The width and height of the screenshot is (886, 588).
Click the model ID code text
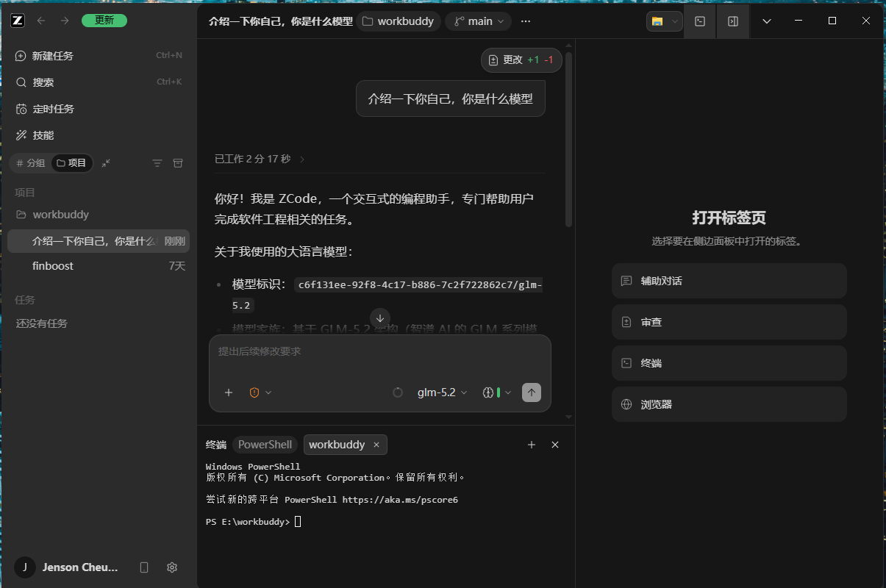[x=420, y=285]
